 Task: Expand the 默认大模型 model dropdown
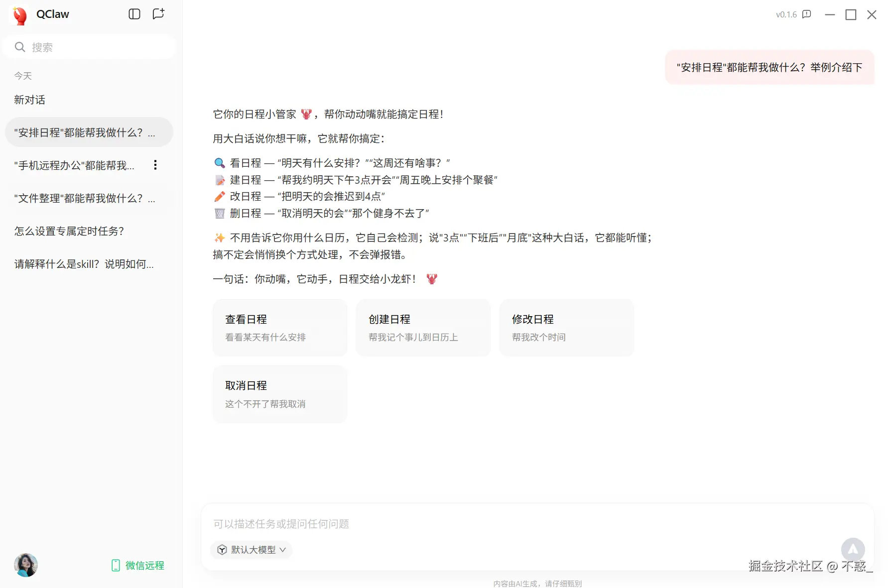point(252,550)
